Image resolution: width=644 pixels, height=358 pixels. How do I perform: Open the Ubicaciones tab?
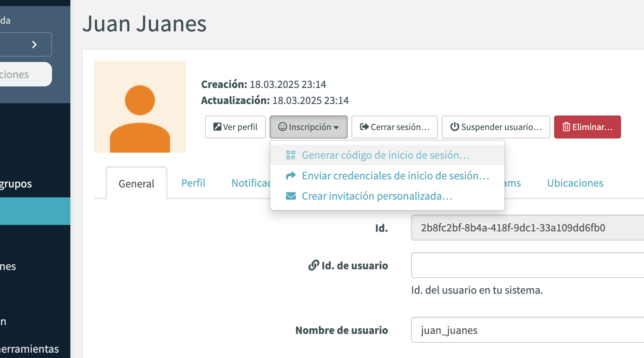point(575,183)
